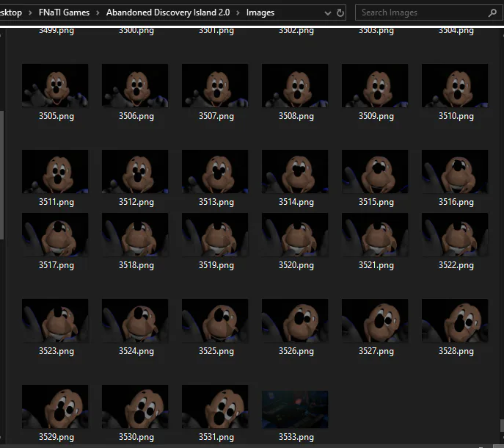Screen dimensions: 504x448
Task: Select the dark 3533.png thumbnail
Action: pos(295,409)
